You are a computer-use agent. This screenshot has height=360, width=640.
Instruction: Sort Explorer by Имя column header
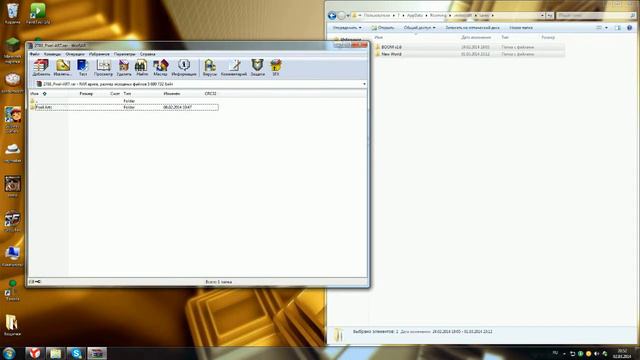point(379,38)
